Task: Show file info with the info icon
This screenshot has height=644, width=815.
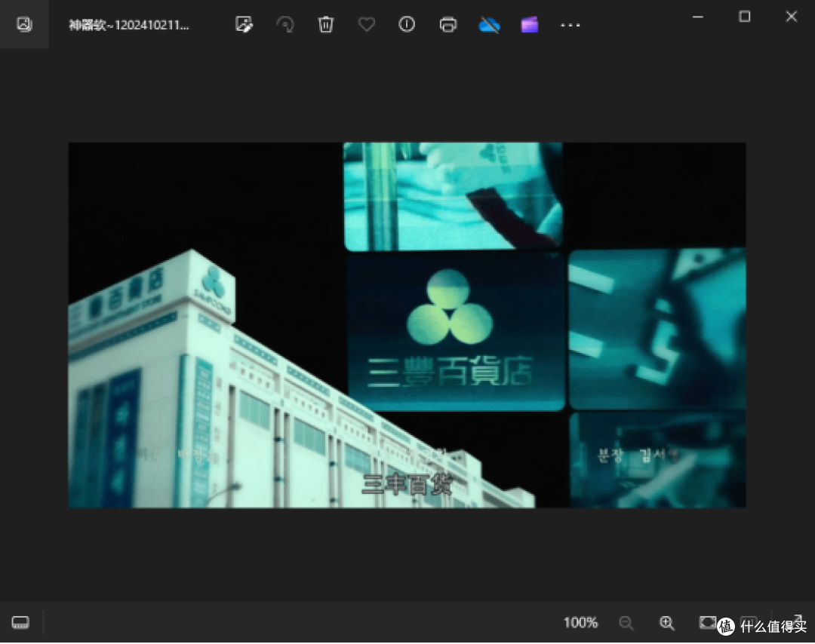Action: click(x=407, y=24)
